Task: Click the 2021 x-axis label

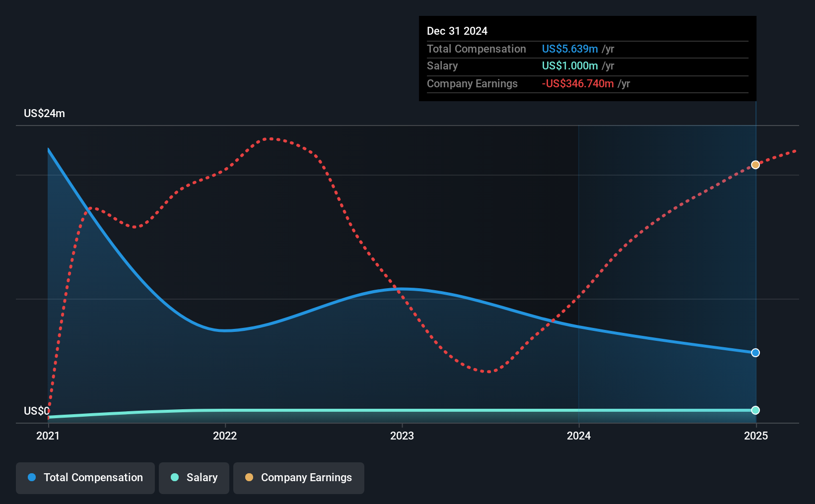Action: [x=48, y=436]
